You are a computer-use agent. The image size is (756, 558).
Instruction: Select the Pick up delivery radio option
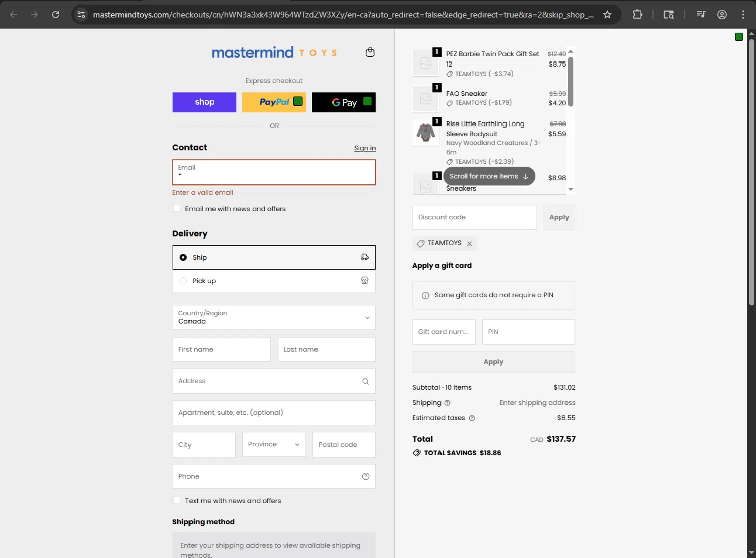pyautogui.click(x=183, y=281)
